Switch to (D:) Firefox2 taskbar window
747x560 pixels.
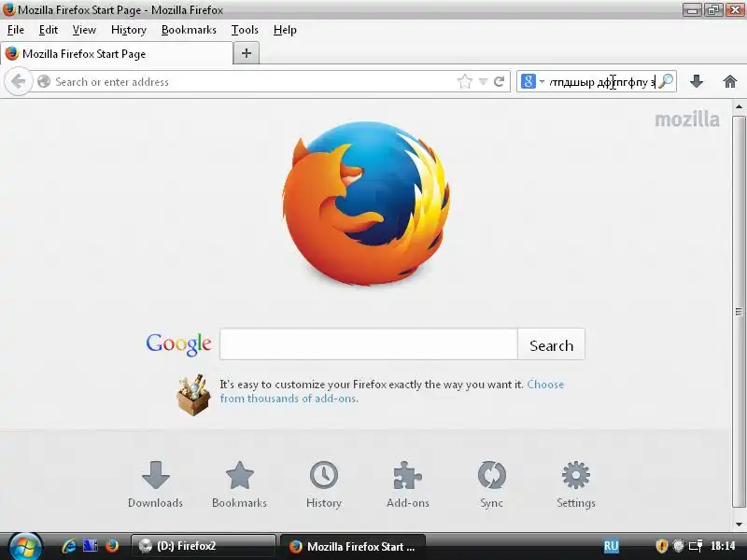pos(204,546)
